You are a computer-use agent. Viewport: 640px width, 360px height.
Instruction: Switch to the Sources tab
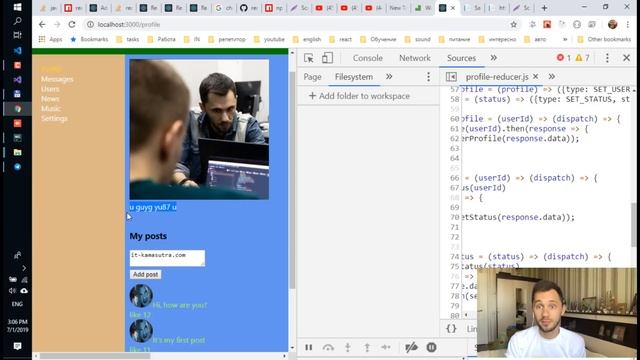[x=461, y=58]
